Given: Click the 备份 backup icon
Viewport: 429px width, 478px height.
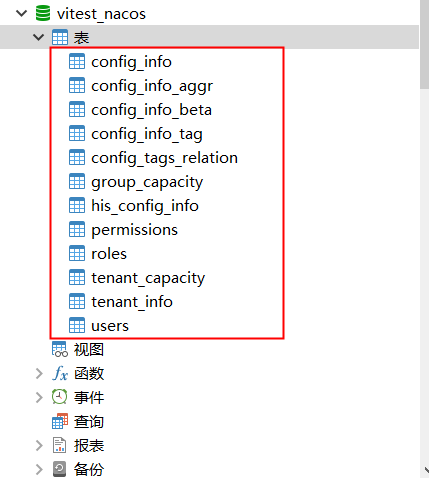Looking at the screenshot, I should (x=60, y=469).
